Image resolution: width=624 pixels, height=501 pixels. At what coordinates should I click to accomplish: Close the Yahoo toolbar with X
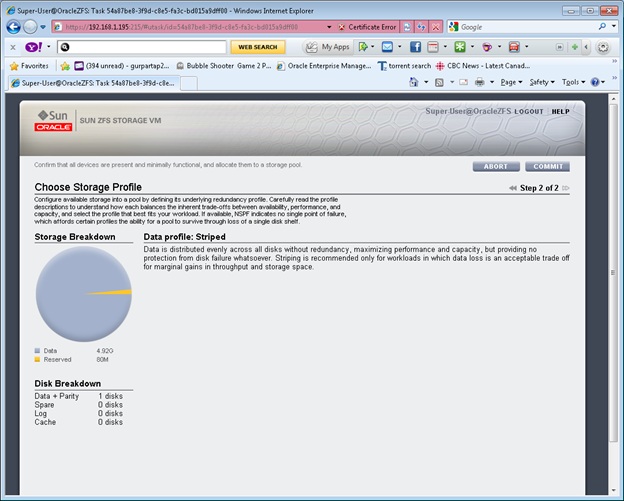pos(13,47)
